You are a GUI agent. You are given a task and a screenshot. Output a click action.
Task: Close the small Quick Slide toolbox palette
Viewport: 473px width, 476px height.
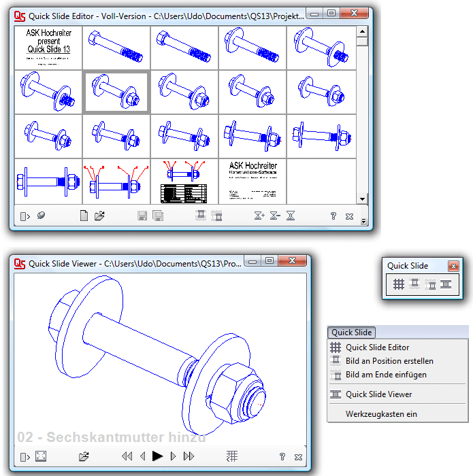point(453,267)
